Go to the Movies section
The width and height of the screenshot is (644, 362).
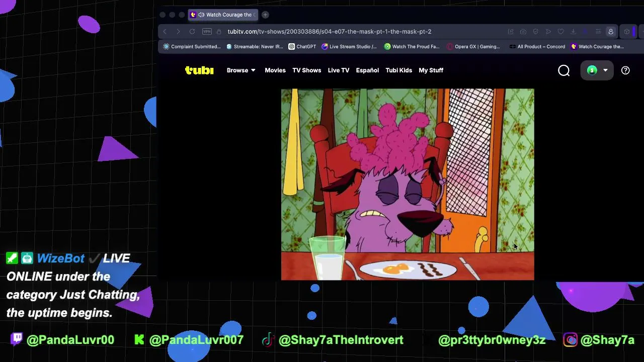coord(275,70)
